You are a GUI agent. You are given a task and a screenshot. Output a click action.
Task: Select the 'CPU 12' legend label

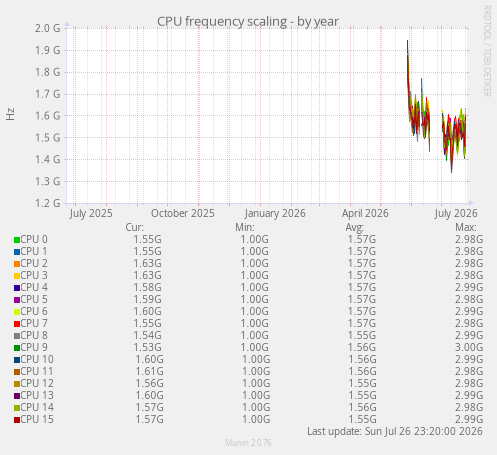[37, 383]
